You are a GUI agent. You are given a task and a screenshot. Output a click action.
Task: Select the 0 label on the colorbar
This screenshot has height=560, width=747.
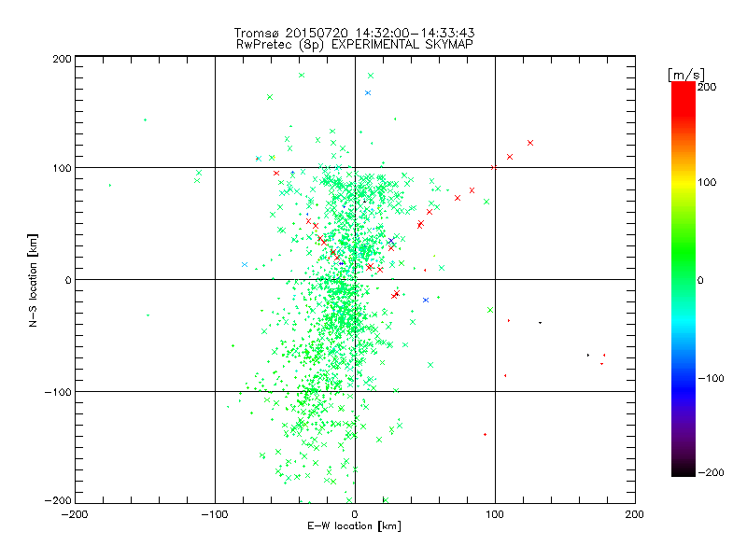coord(701,280)
